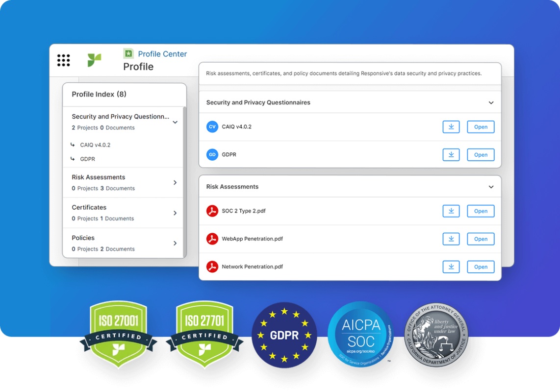Image resolution: width=560 pixels, height=392 pixels.
Task: Open Network Penetration.pdf
Action: coord(481,267)
